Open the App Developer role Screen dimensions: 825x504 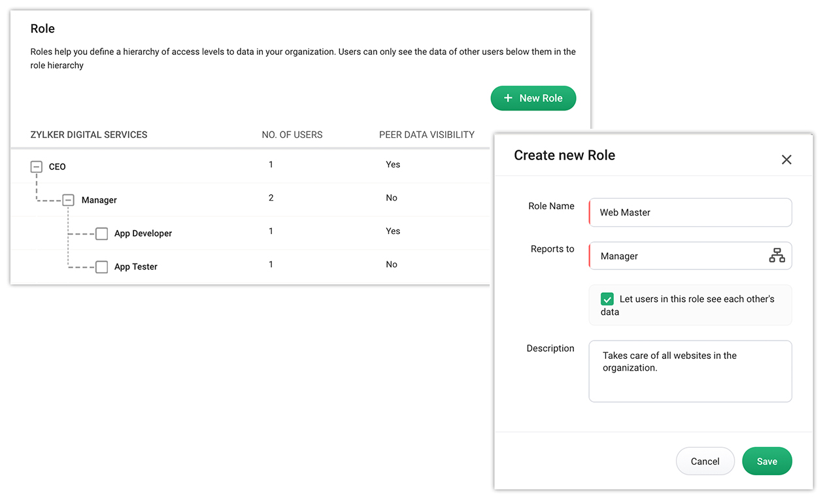143,233
